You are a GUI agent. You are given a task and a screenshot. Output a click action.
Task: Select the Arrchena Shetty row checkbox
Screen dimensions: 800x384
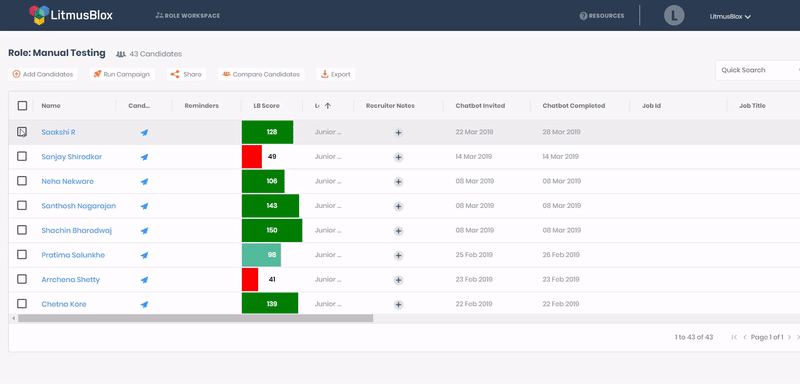[x=22, y=279]
